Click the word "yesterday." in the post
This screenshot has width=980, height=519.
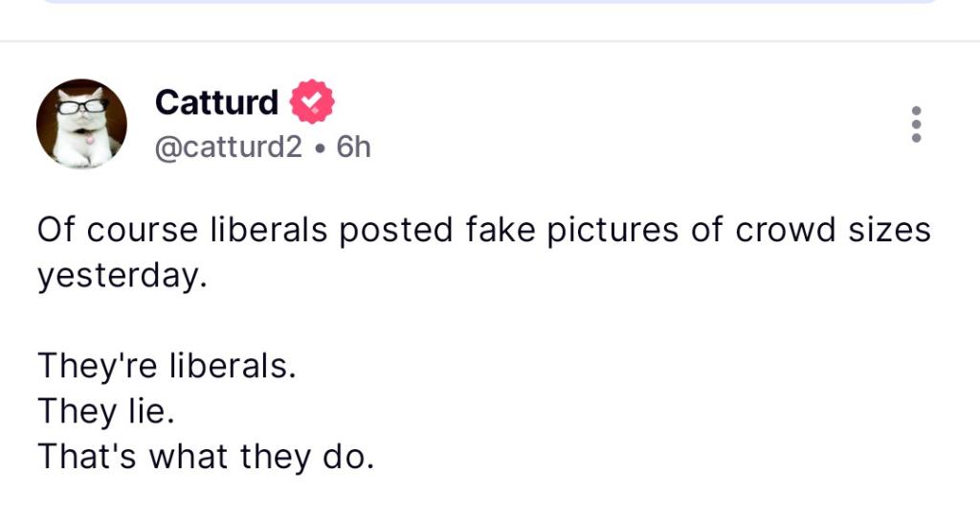[x=122, y=276]
